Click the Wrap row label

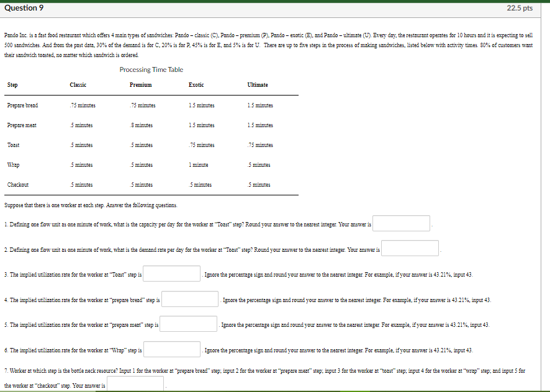[x=13, y=165]
